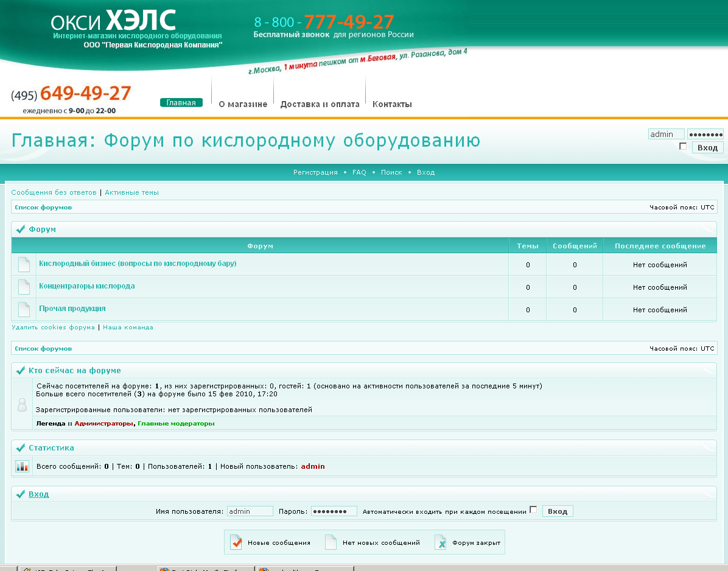Open the "Регистрация" link

[x=315, y=172]
